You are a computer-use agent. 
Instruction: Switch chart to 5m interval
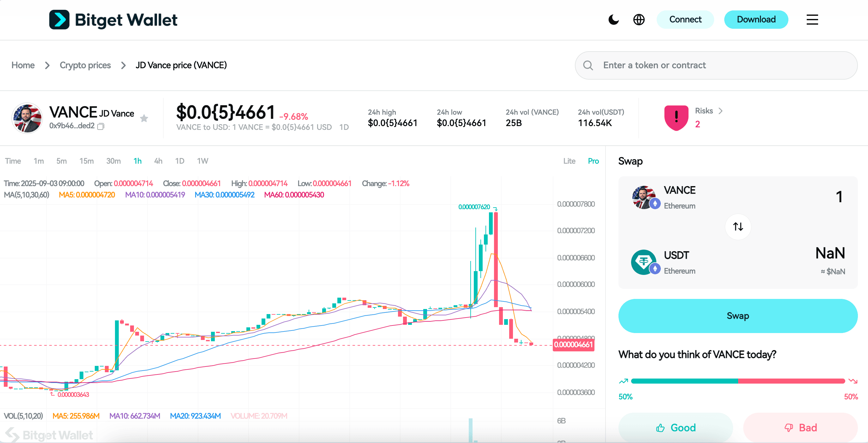click(61, 161)
